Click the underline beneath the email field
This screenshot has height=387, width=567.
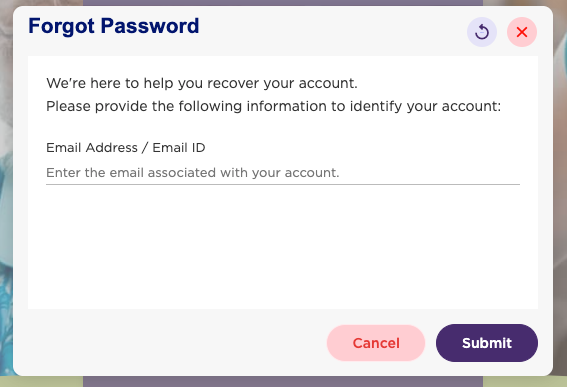283,184
